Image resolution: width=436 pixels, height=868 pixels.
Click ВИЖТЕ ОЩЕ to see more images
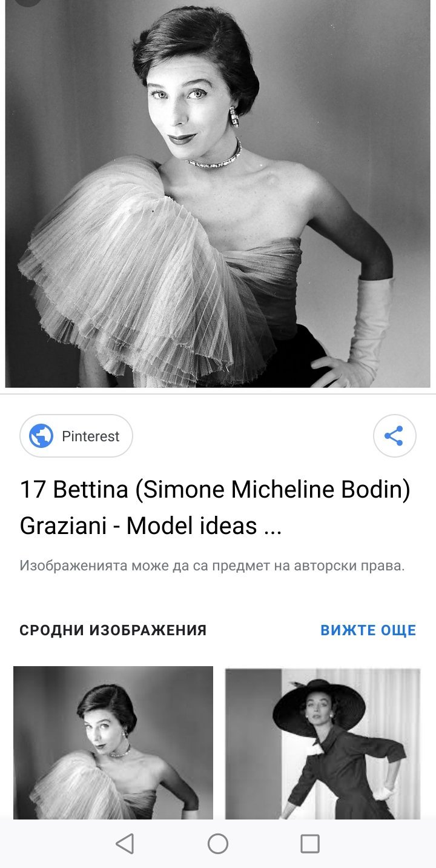point(368,630)
